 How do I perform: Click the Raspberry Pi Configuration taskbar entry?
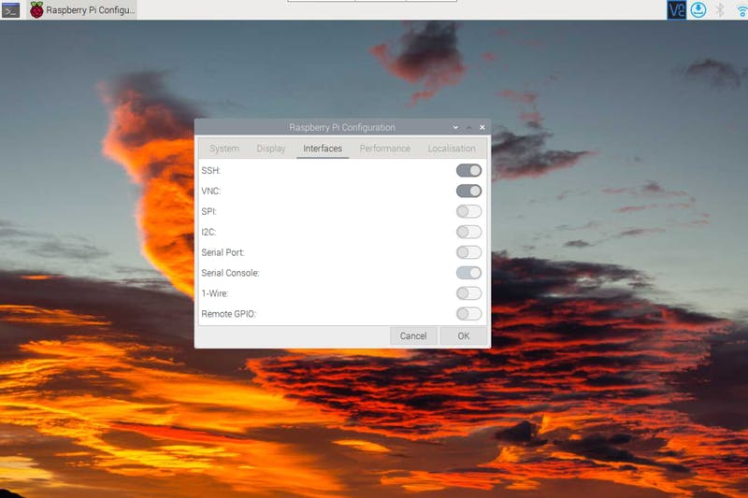[x=83, y=10]
